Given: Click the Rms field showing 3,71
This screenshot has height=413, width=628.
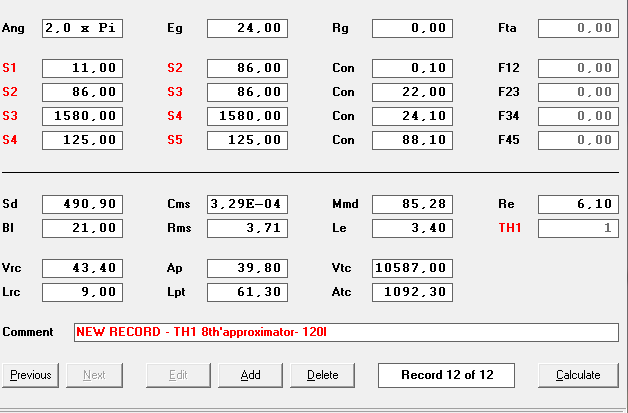Looking at the screenshot, I should (248, 229).
